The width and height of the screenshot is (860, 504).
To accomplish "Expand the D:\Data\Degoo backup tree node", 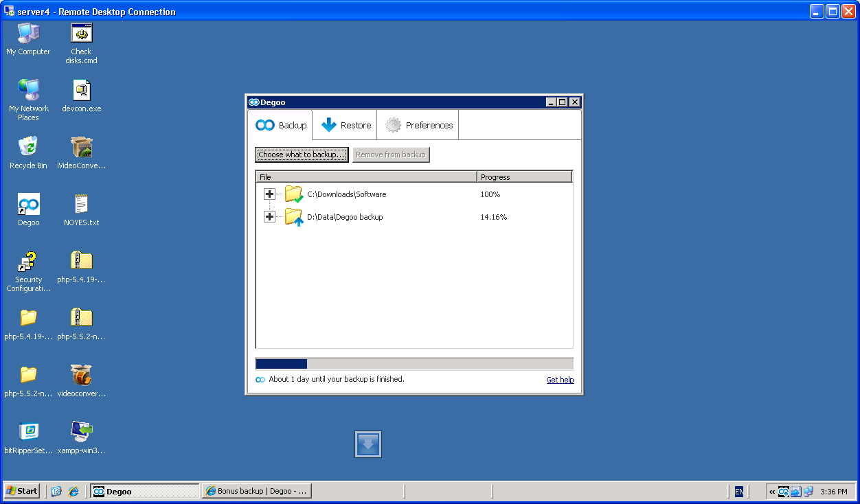I will pyautogui.click(x=269, y=217).
